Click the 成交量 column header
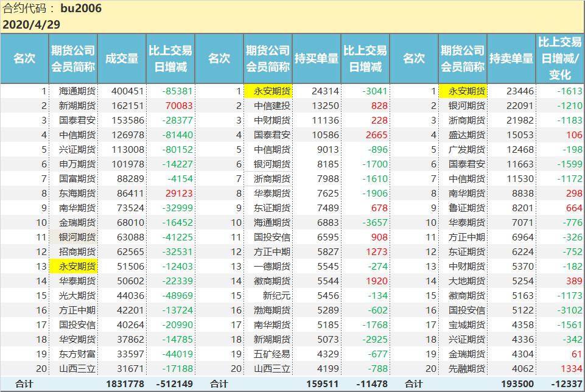Viewport: 585px width, 392px height. 122,58
